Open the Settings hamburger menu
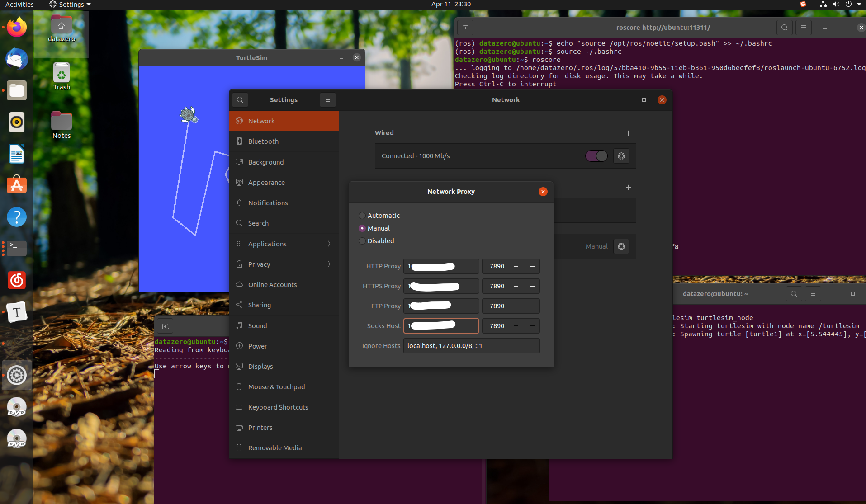 click(327, 99)
